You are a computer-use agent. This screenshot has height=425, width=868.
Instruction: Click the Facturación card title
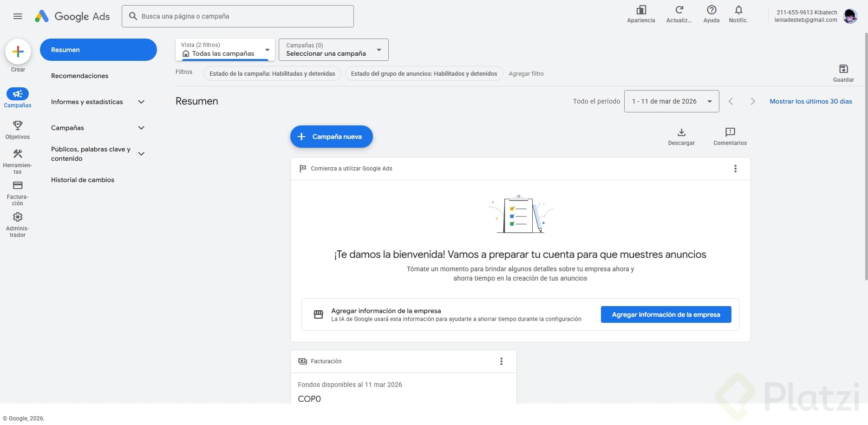point(326,361)
